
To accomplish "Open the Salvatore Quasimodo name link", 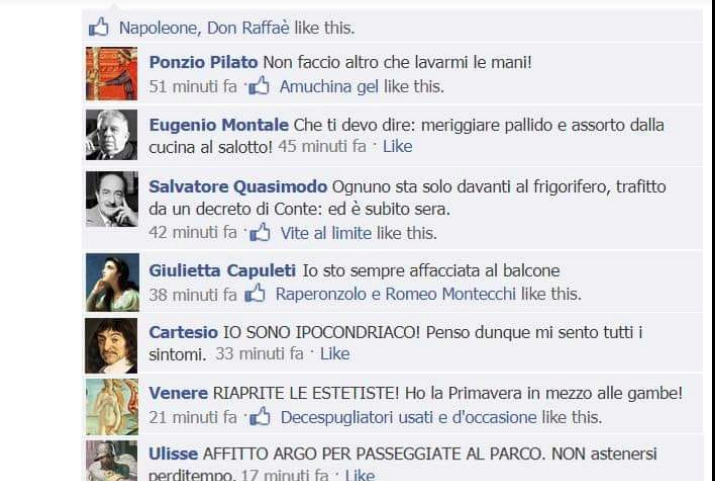I will [238, 186].
